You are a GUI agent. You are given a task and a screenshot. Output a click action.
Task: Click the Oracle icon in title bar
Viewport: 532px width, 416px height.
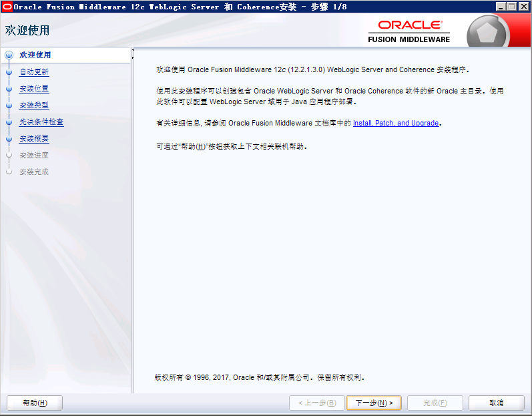(7, 7)
